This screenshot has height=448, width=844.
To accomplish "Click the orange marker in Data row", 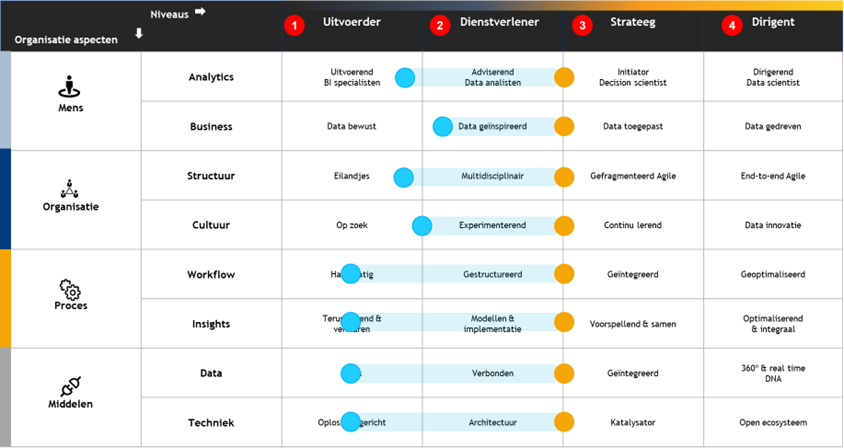I will (x=564, y=373).
